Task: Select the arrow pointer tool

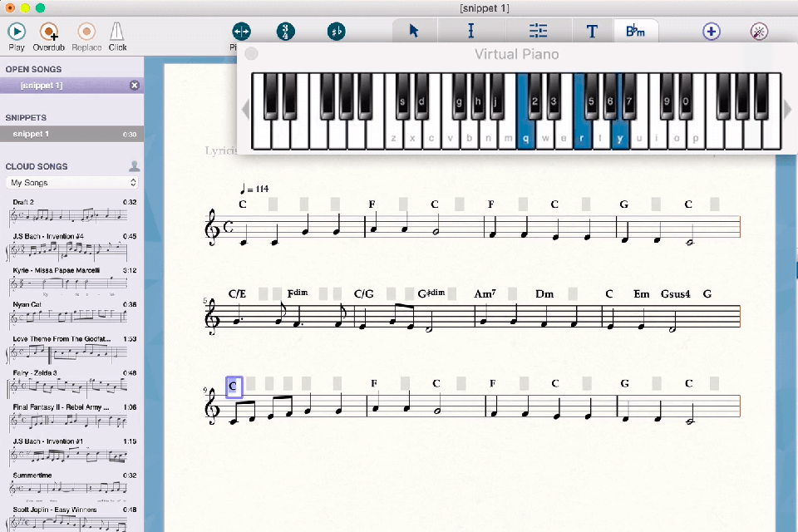Action: click(413, 31)
